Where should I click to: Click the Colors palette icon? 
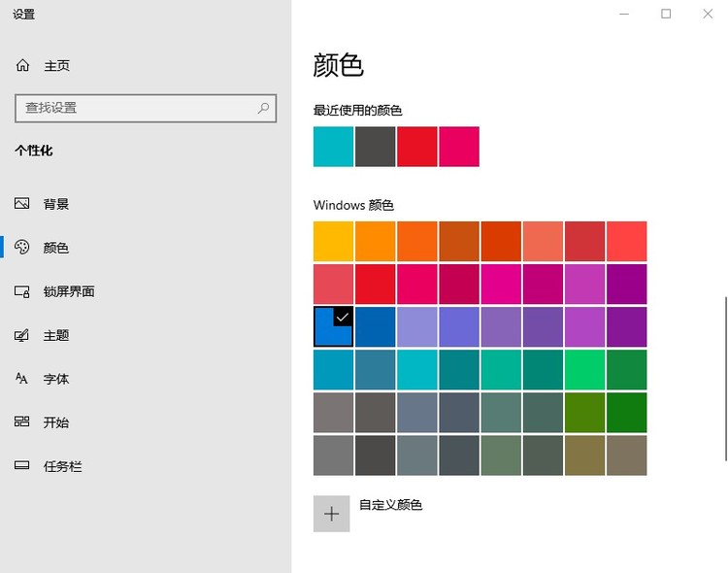pyautogui.click(x=22, y=248)
